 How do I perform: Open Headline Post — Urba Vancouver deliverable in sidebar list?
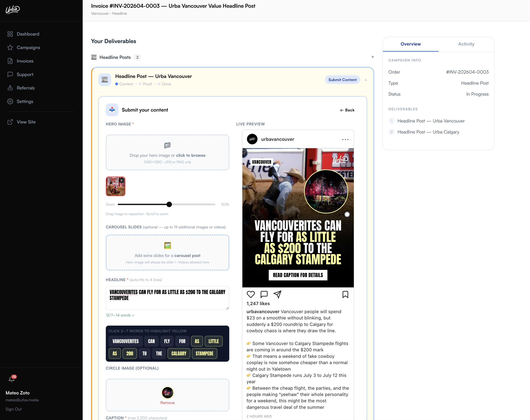(x=431, y=121)
